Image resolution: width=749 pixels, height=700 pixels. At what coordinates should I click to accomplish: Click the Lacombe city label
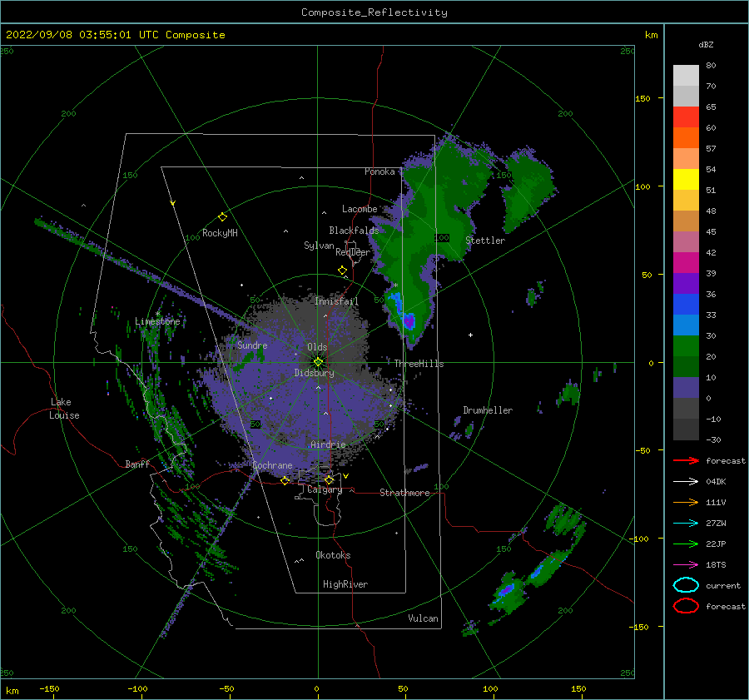click(x=360, y=209)
